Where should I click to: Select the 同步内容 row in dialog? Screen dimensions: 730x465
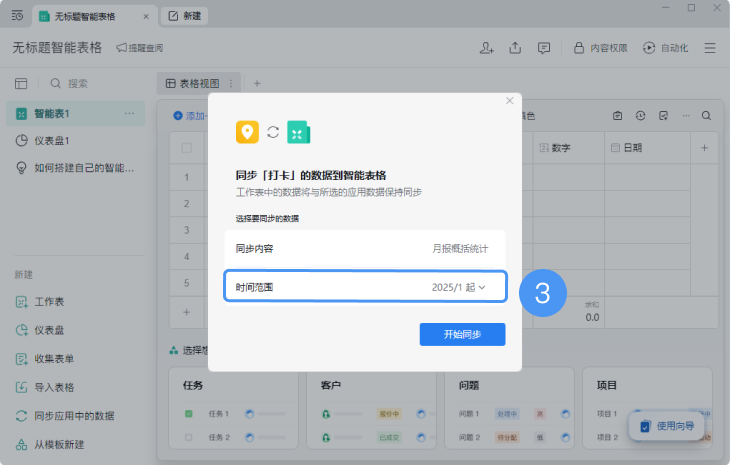pos(365,249)
